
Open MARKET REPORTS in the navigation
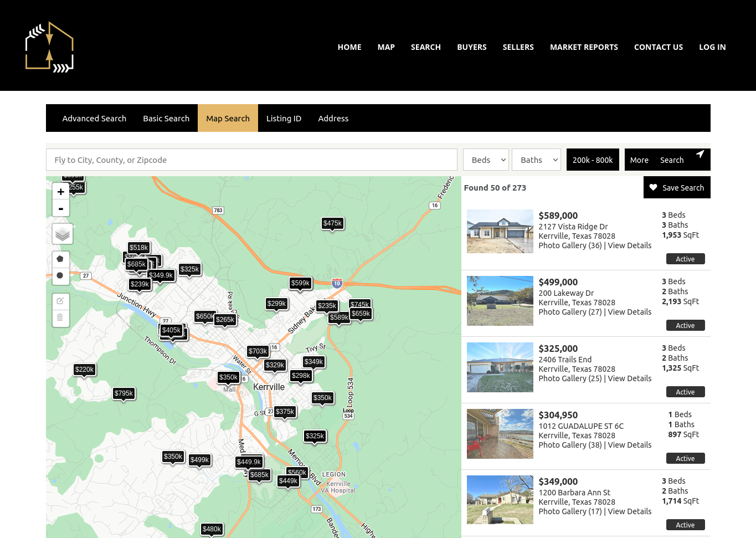[x=584, y=47]
